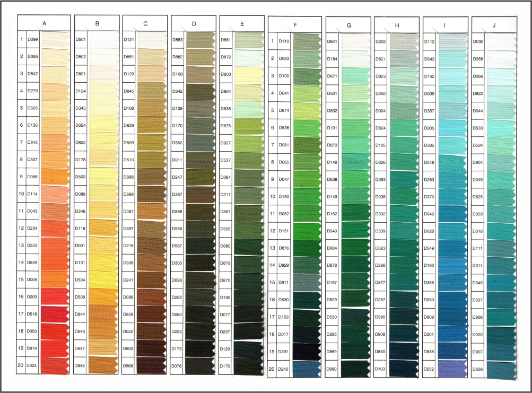Select the aqua swatch next to D533
This screenshot has width=532, height=393.
[501, 128]
